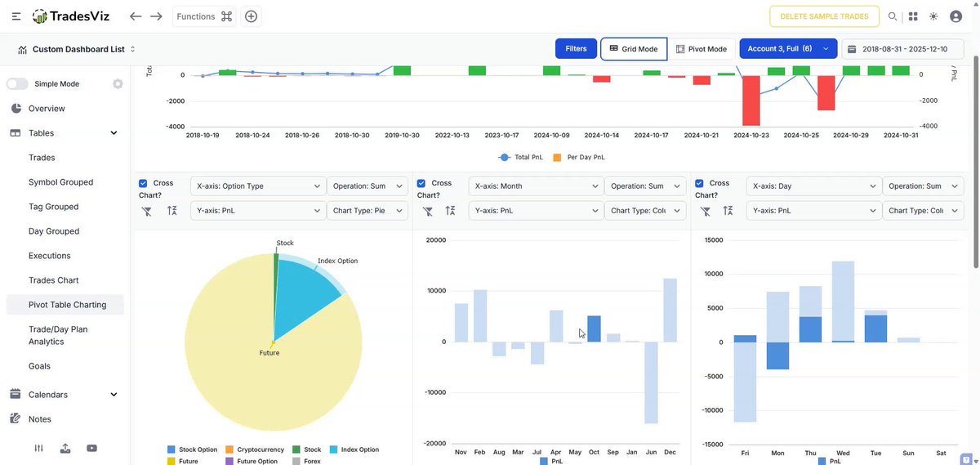Open the Trades Chart page
Image resolution: width=980 pixels, height=465 pixels.
pyautogui.click(x=54, y=279)
